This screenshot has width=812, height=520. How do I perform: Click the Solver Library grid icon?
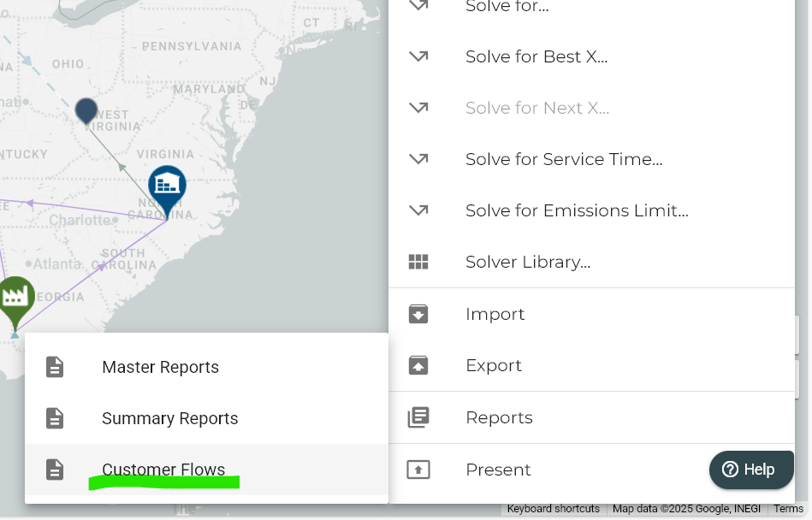coord(418,262)
